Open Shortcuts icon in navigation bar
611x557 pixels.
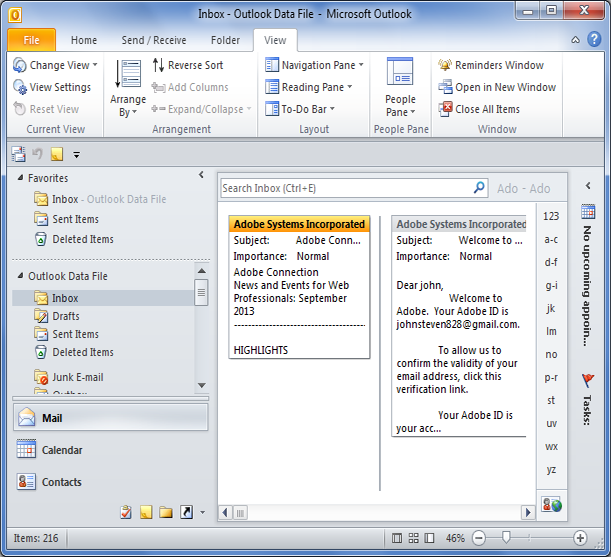pos(186,512)
